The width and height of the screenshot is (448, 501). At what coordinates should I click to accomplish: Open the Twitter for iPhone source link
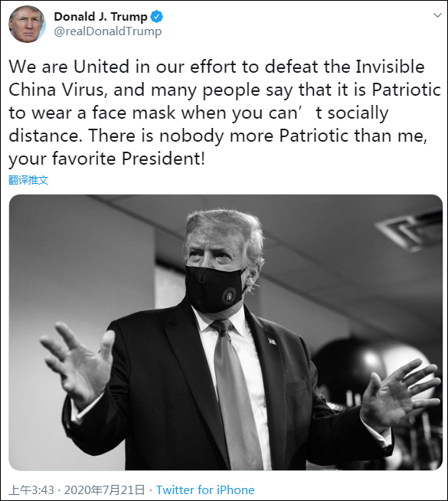(205, 490)
